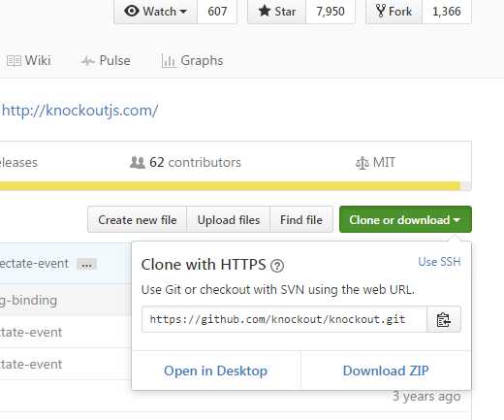Click the copy-to-clipboard icon beside clone URL

click(444, 319)
